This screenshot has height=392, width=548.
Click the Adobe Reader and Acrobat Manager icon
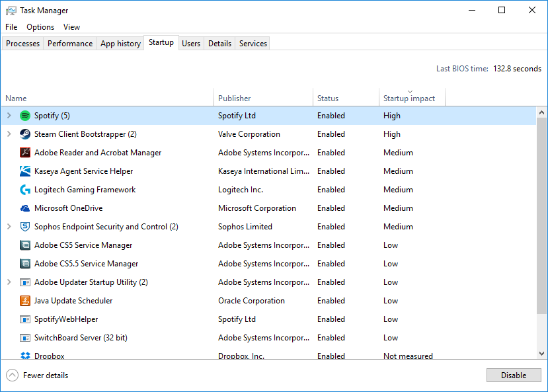[x=24, y=152]
